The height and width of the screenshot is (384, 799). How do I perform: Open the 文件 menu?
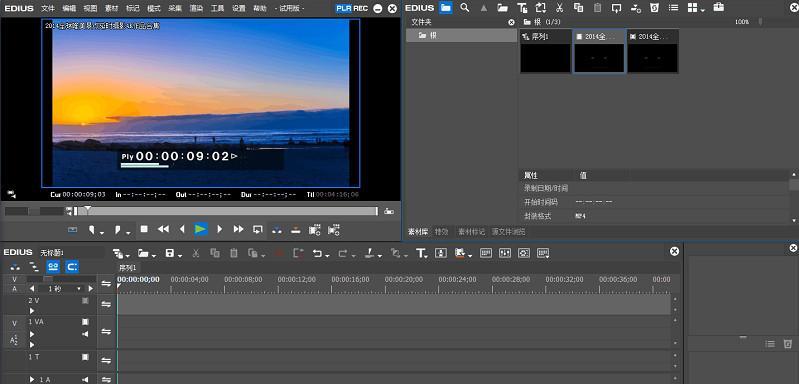point(48,9)
